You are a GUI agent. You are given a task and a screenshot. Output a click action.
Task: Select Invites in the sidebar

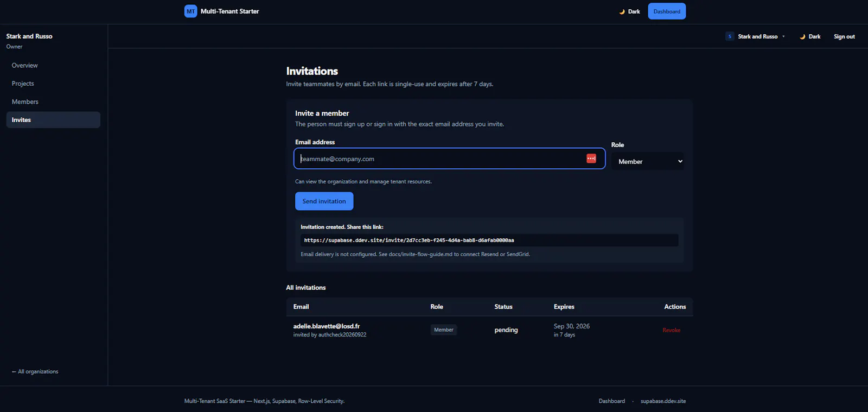pyautogui.click(x=53, y=120)
